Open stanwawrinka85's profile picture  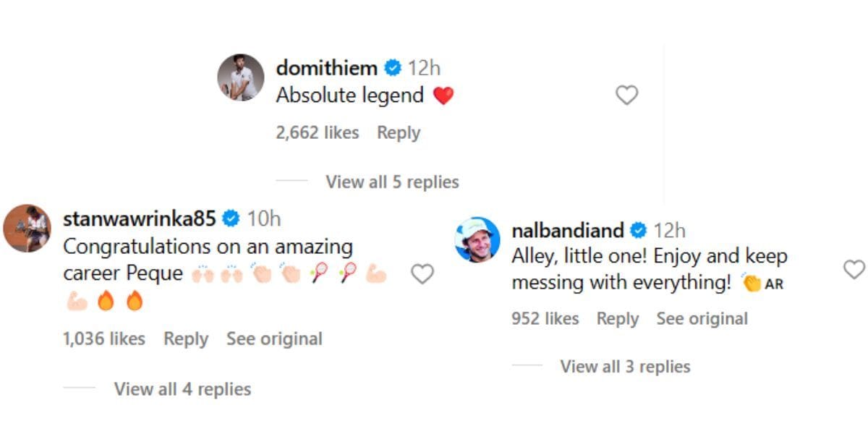27,228
